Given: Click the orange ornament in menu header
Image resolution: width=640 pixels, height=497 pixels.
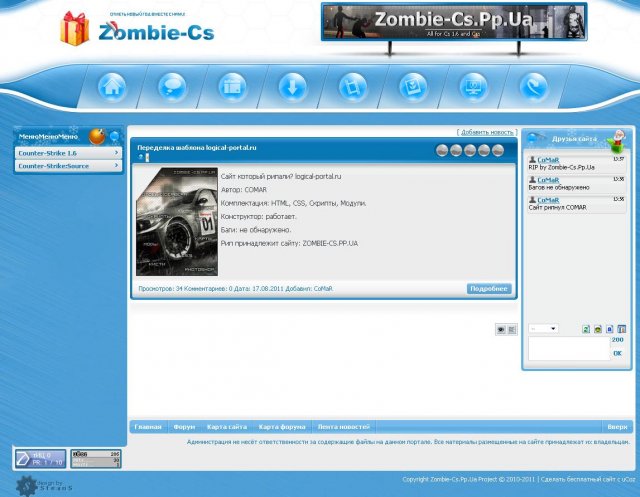Looking at the screenshot, I should tap(97, 137).
